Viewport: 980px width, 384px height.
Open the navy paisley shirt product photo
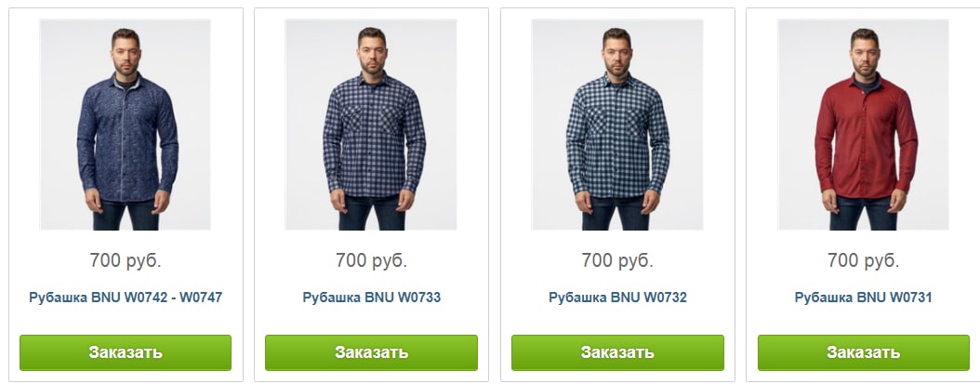click(x=125, y=125)
